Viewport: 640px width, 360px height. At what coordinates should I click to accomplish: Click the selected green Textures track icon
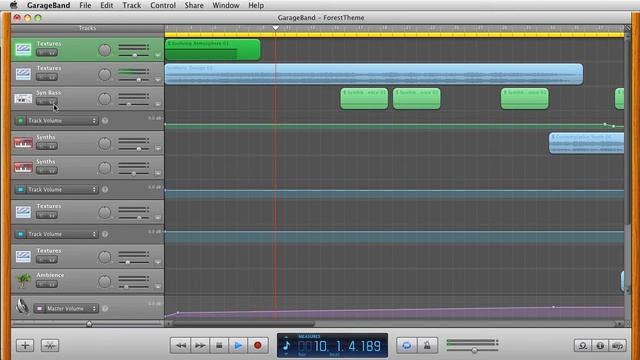23,49
